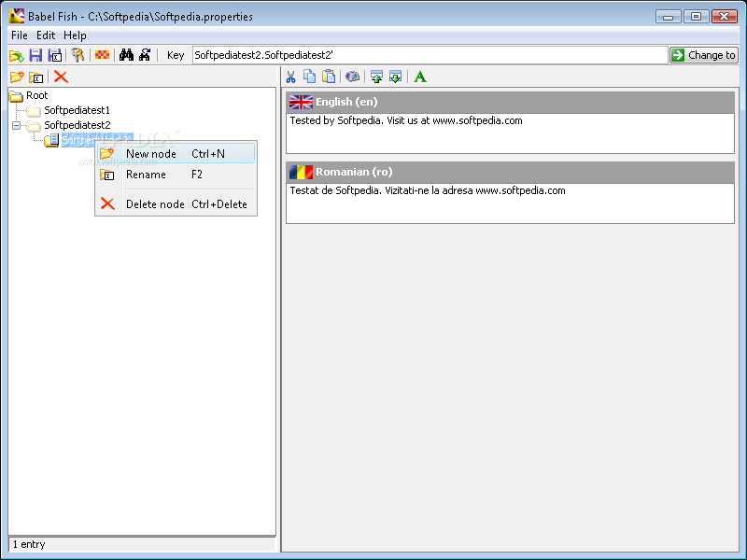Open the Edit menu
Image resolution: width=747 pixels, height=560 pixels.
[46, 35]
